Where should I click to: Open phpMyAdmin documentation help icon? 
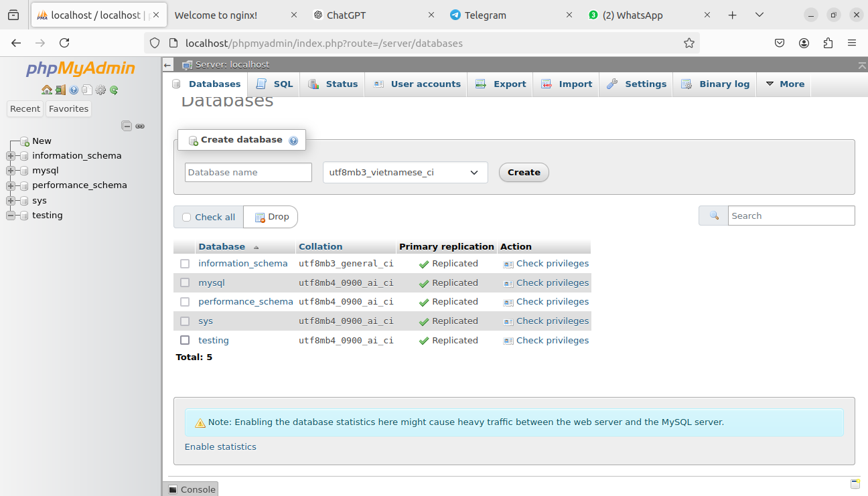(74, 90)
